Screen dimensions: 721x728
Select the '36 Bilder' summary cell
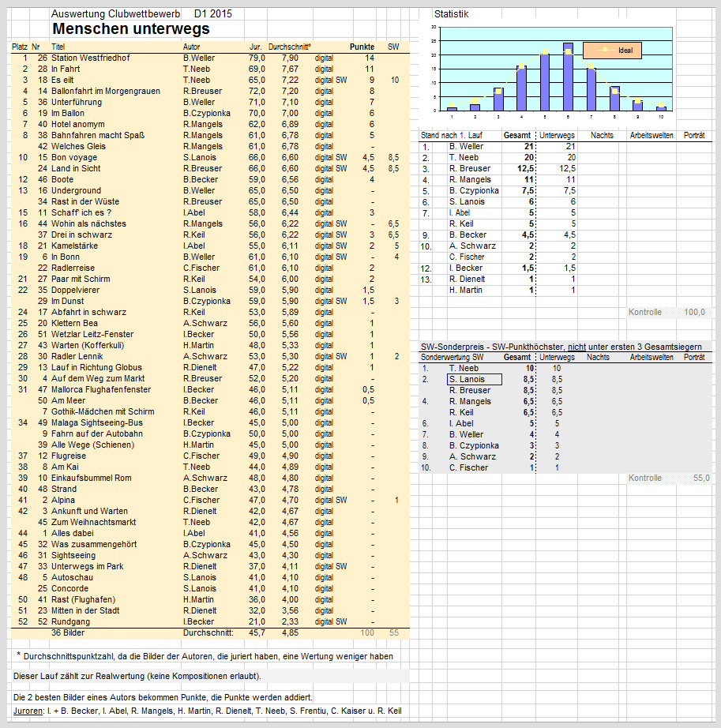[68, 632]
